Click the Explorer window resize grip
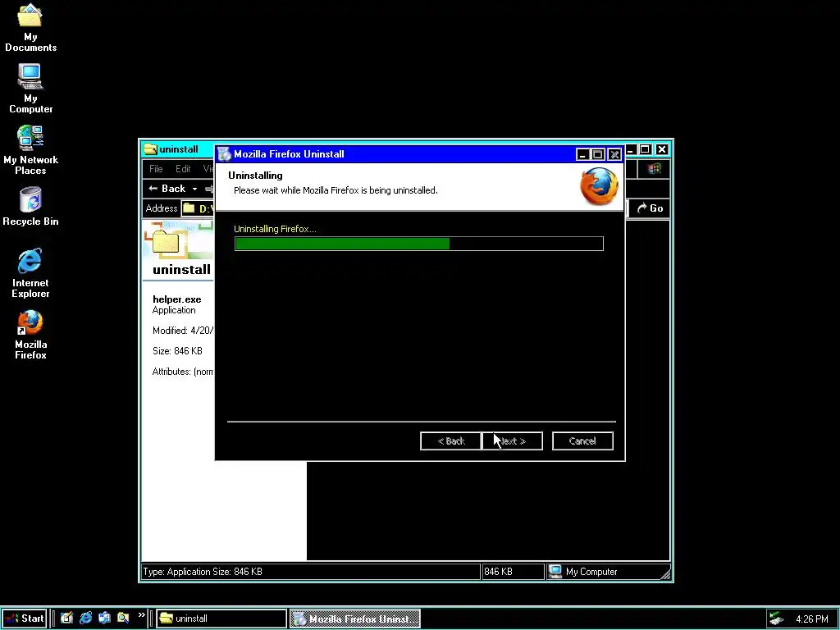 (664, 573)
